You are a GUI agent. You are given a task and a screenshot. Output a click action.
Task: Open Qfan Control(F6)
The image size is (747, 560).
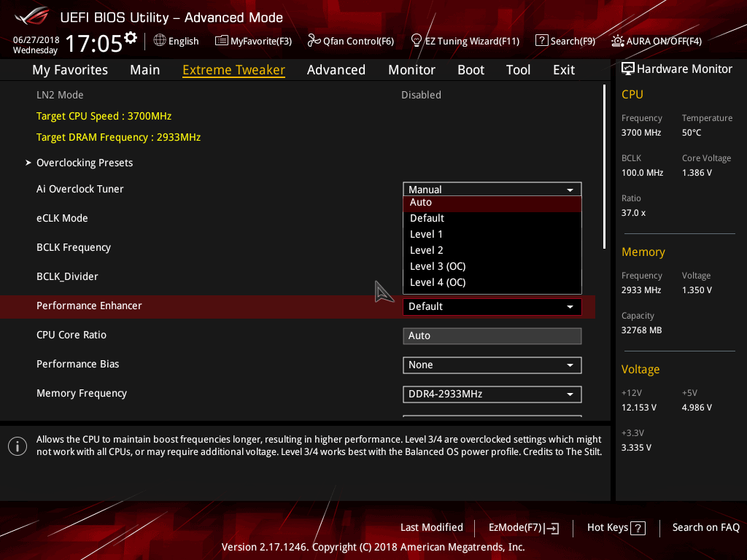coord(351,41)
